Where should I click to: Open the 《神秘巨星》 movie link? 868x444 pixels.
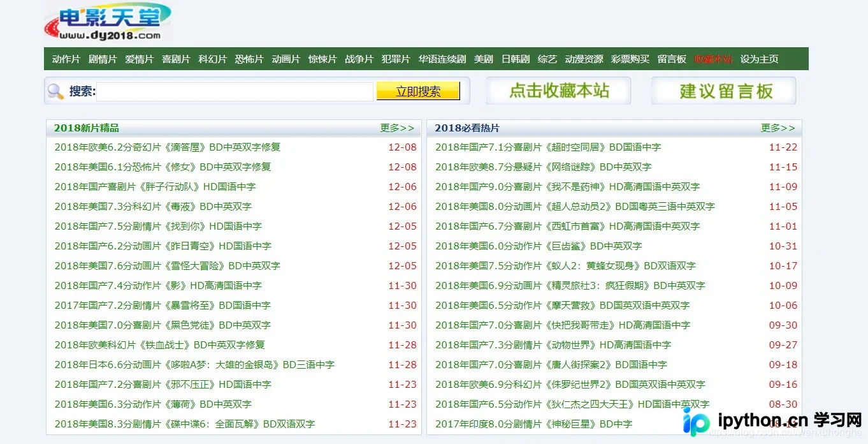coord(534,424)
